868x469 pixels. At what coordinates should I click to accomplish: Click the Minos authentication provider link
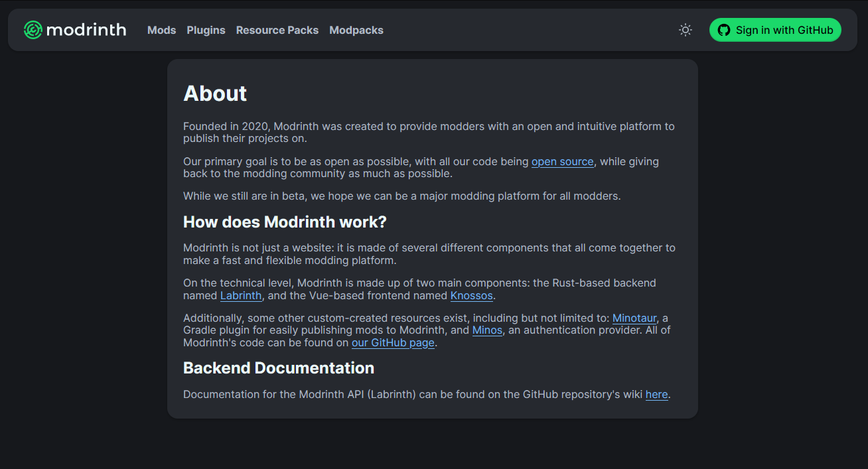pos(487,330)
